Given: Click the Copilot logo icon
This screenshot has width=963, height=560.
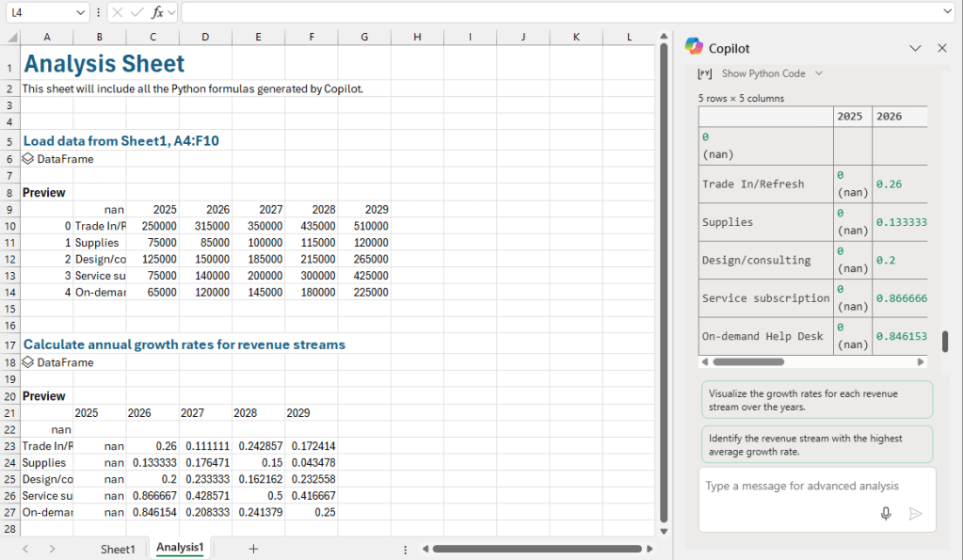Looking at the screenshot, I should point(694,47).
